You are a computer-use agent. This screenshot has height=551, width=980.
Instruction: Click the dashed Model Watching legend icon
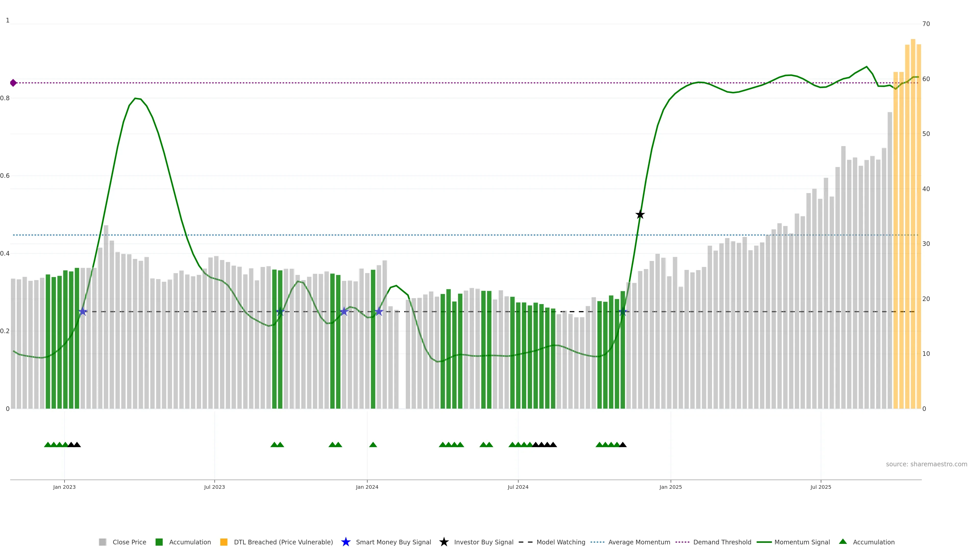point(525,542)
